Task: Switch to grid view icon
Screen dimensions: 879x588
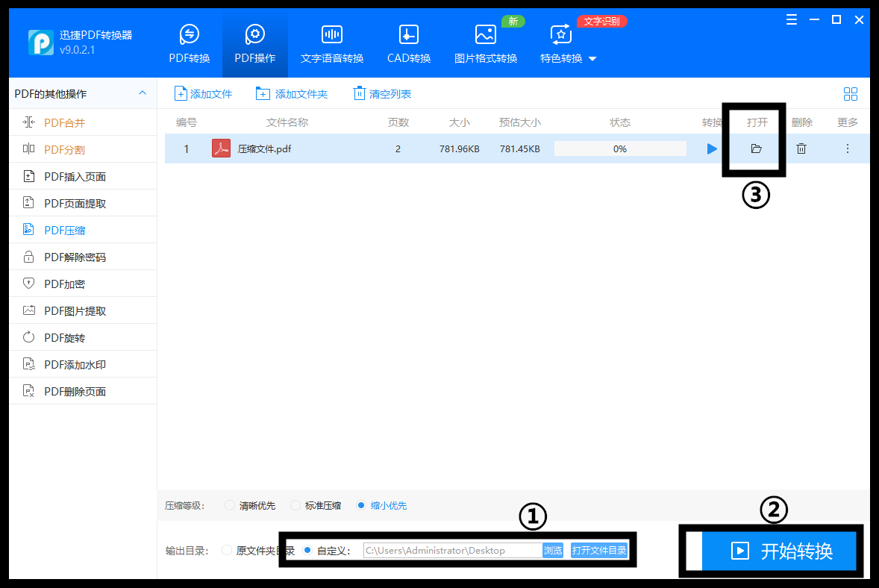Action: [x=851, y=94]
